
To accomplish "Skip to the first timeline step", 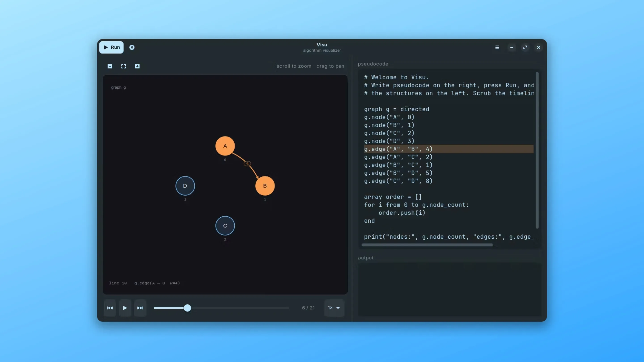I will (x=110, y=308).
